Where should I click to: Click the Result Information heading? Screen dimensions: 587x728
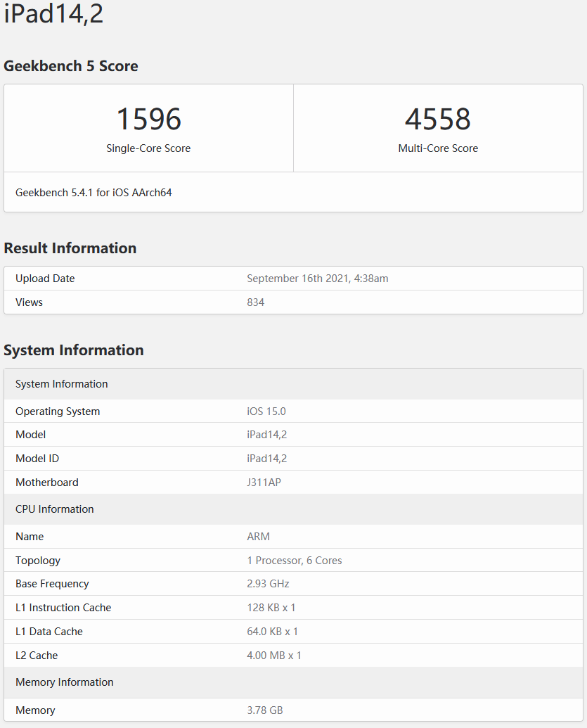pyautogui.click(x=70, y=248)
